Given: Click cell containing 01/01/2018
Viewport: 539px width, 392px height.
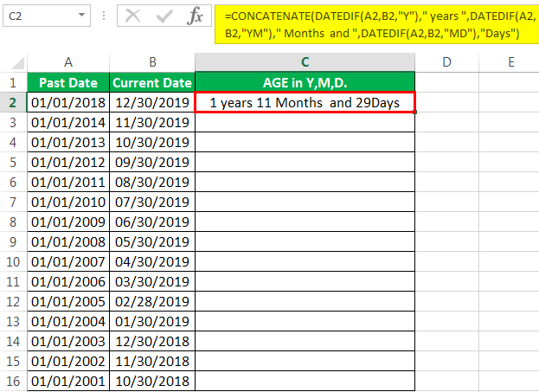Looking at the screenshot, I should point(68,102).
